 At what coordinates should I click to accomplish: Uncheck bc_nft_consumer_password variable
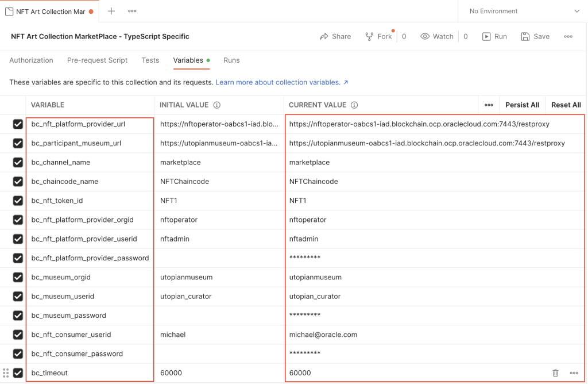[18, 354]
